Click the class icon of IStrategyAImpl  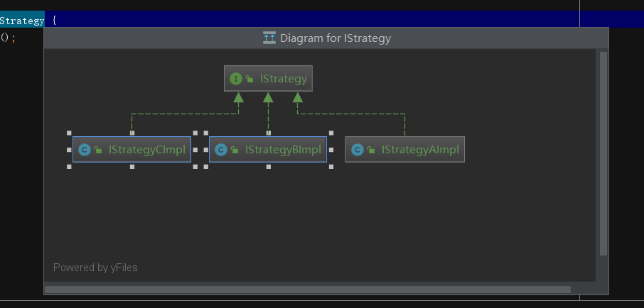tap(358, 150)
